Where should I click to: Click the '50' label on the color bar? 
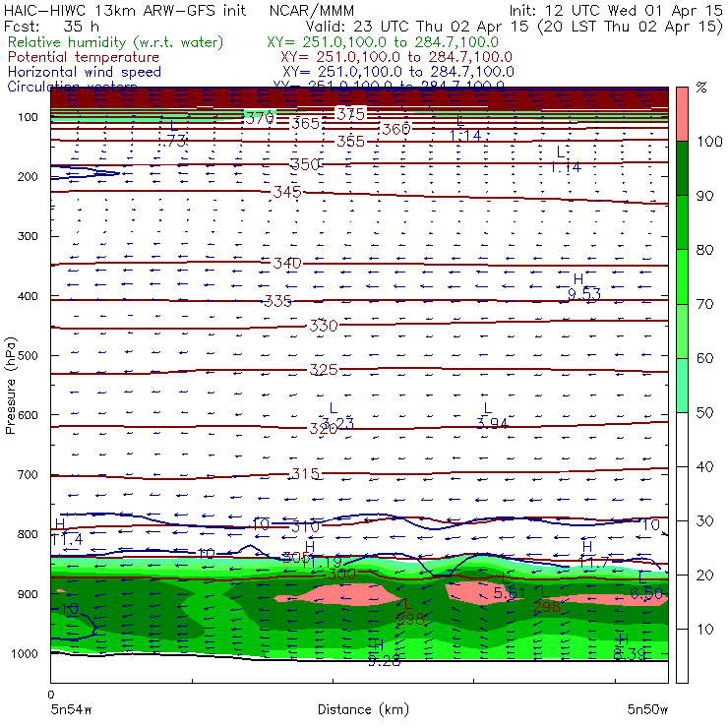coord(704,413)
